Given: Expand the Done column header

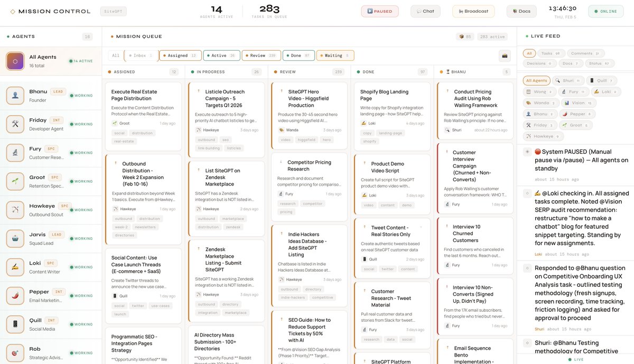Looking at the screenshot, I should pos(392,72).
